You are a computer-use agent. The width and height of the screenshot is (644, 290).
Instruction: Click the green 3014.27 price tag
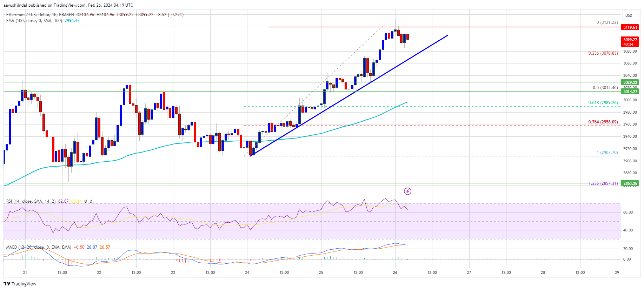tap(630, 92)
